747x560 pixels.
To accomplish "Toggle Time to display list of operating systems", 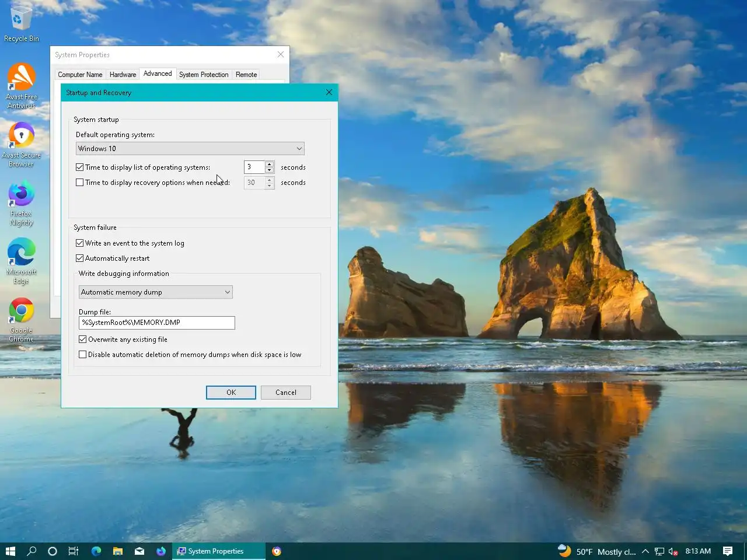I will pyautogui.click(x=80, y=167).
